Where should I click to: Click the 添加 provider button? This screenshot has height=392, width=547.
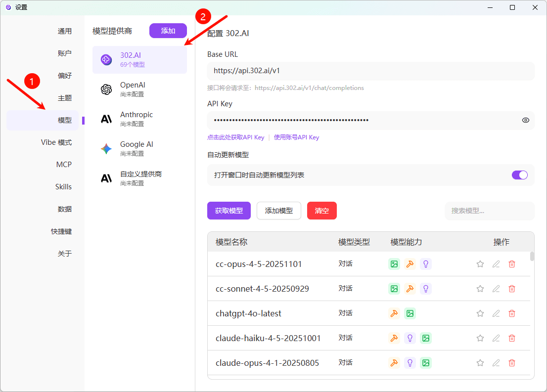point(168,31)
